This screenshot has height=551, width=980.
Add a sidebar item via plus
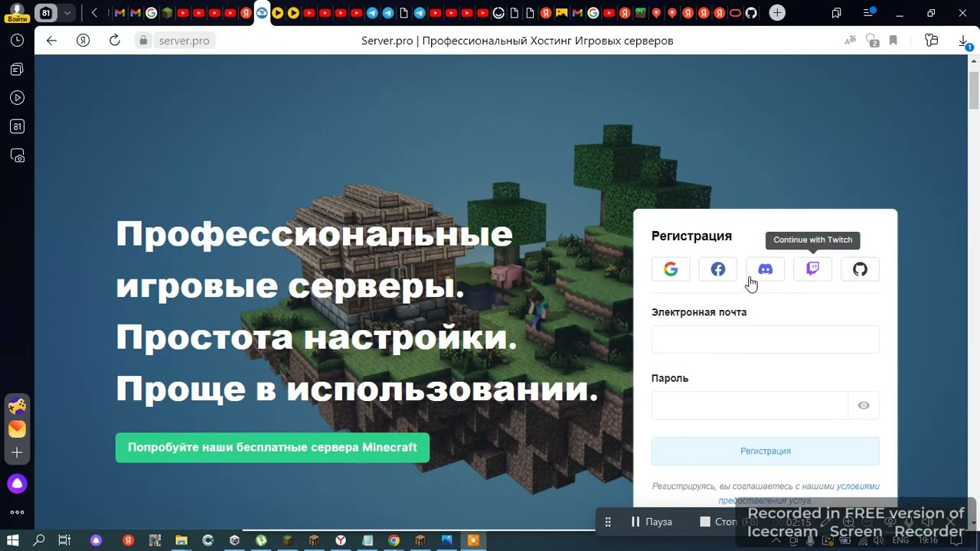pyautogui.click(x=17, y=453)
